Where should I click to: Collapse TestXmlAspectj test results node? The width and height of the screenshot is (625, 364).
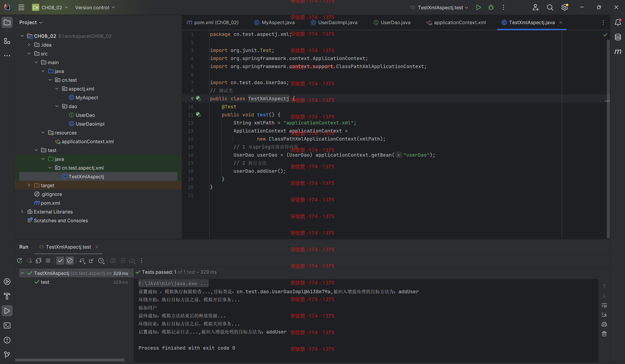click(22, 273)
